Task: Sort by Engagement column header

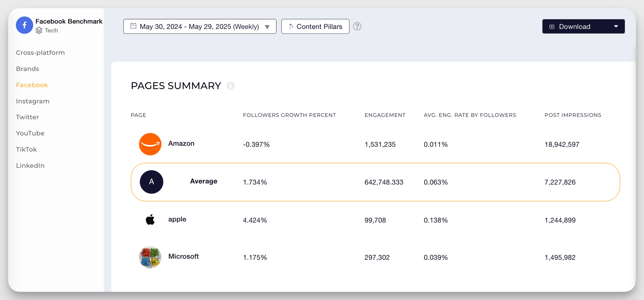Action: click(385, 115)
